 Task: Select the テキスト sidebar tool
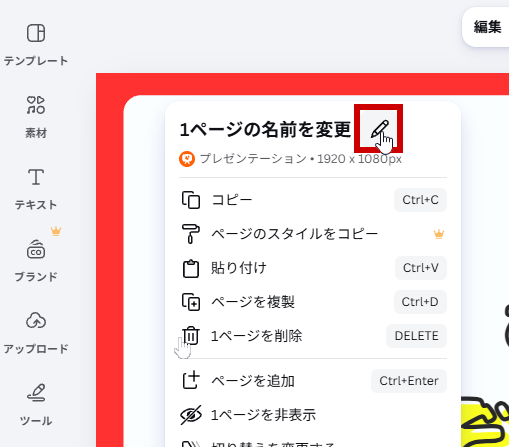[36, 189]
